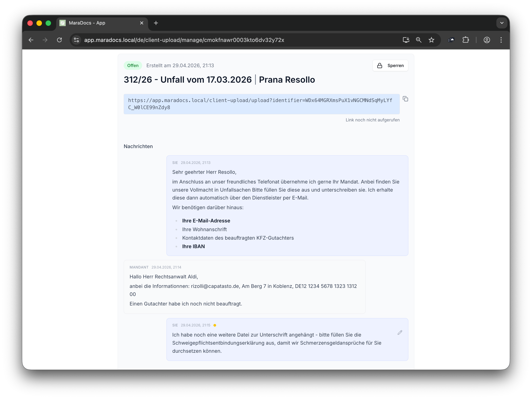This screenshot has height=399, width=532.
Task: Close the MaraDocs tab
Action: 142,23
